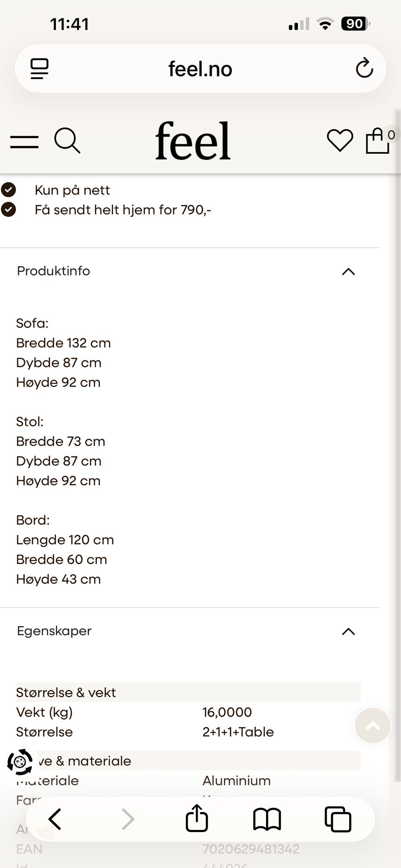Tap the Produktinfo heading
This screenshot has height=868, width=401.
53,271
